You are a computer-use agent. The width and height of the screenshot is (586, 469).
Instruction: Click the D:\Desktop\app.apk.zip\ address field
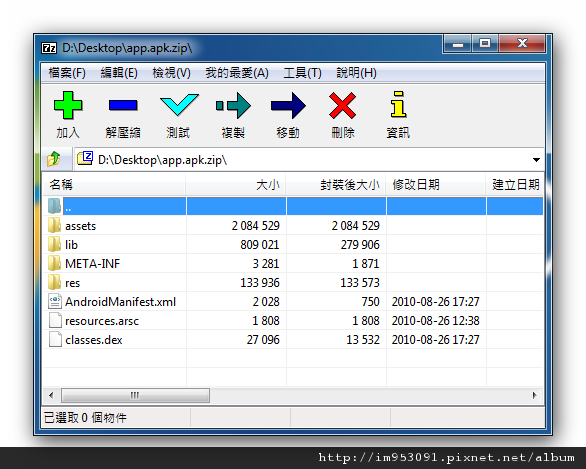coord(309,160)
